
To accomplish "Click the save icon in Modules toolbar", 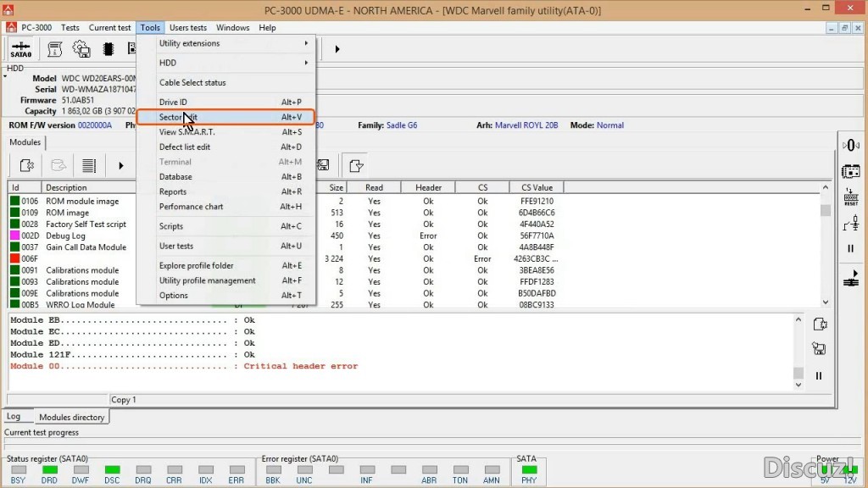I will point(323,165).
